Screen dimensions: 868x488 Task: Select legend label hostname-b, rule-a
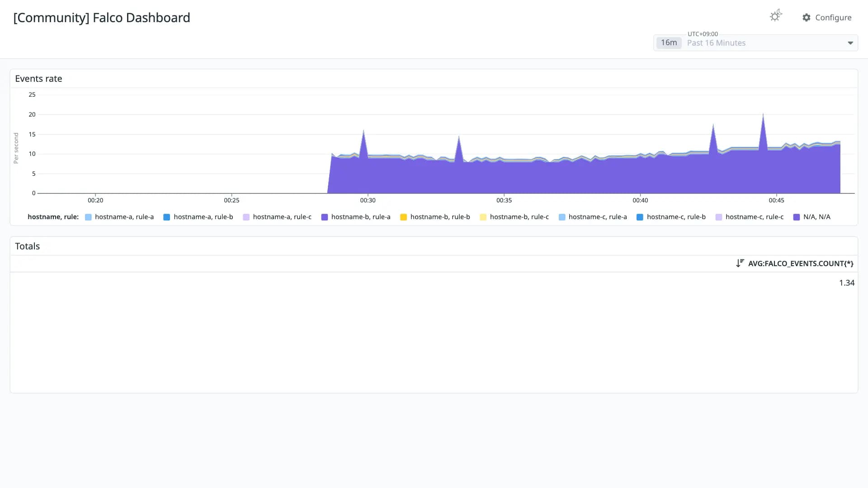[x=361, y=217]
